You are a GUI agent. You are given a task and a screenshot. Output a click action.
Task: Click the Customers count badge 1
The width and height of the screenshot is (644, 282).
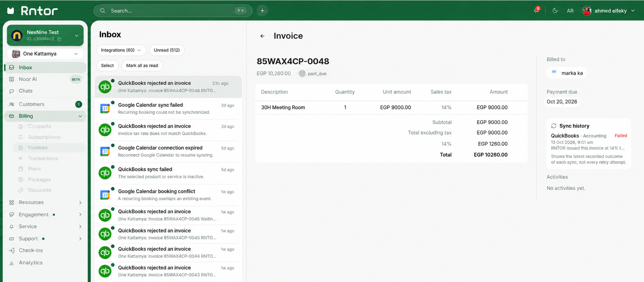[x=79, y=104]
